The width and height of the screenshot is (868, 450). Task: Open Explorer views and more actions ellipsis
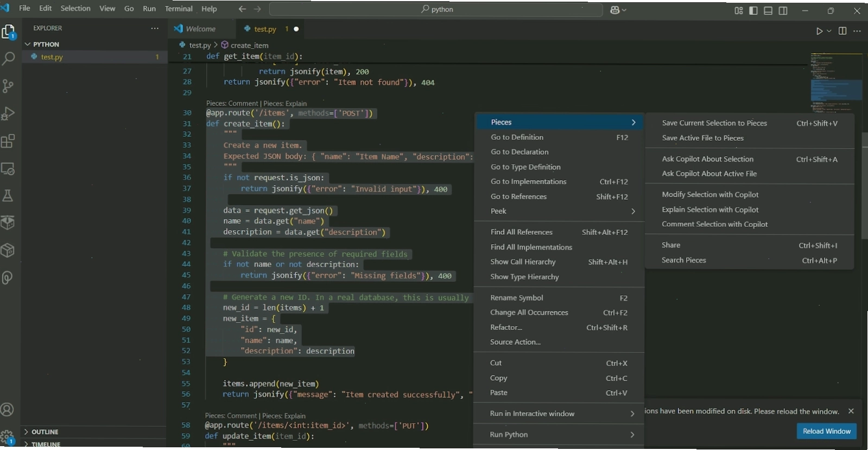(x=155, y=28)
